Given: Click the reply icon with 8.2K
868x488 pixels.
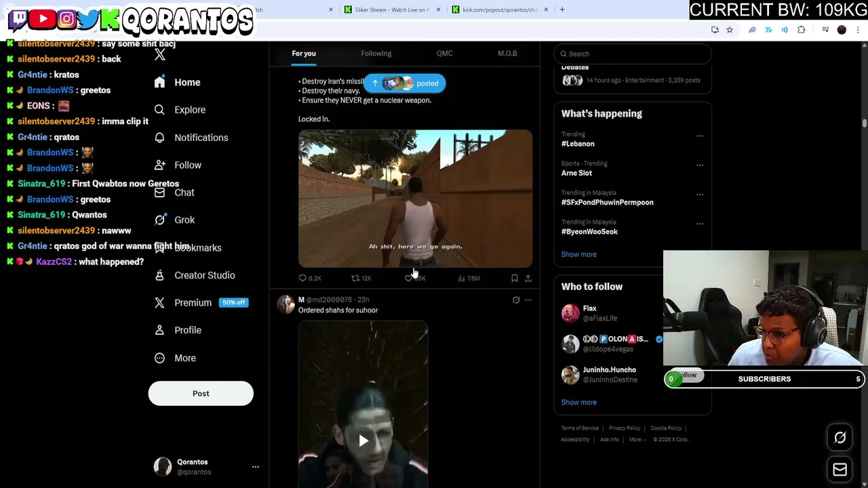Looking at the screenshot, I should [302, 278].
